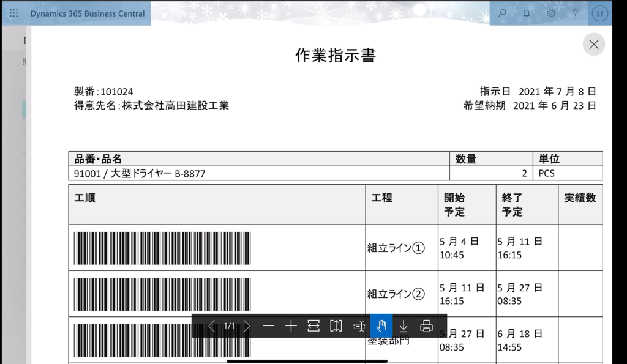The width and height of the screenshot is (627, 364).
Task: Click start time 5月11日 16:15
Action: point(462,294)
